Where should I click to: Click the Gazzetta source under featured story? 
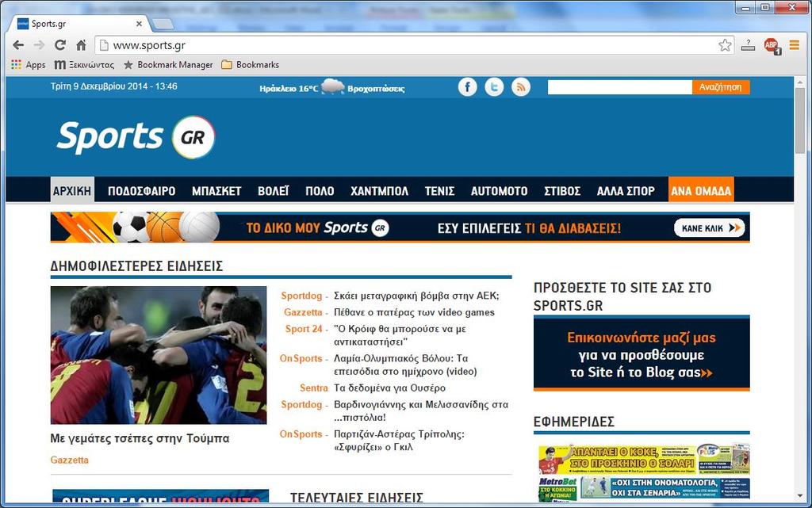[70, 460]
